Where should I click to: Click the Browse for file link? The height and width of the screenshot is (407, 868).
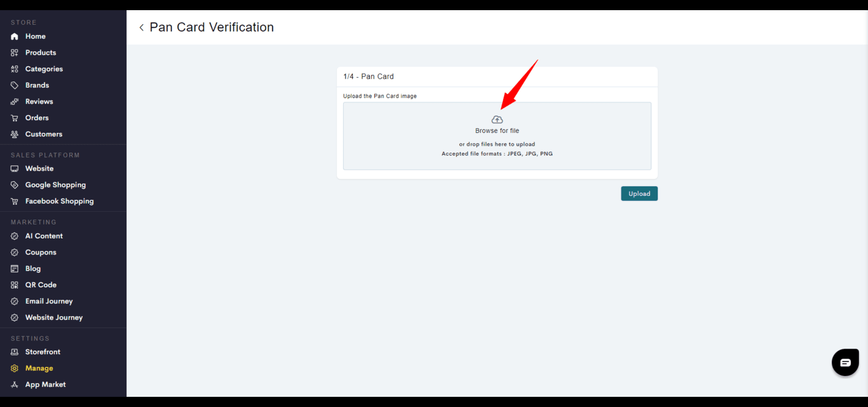pyautogui.click(x=497, y=131)
